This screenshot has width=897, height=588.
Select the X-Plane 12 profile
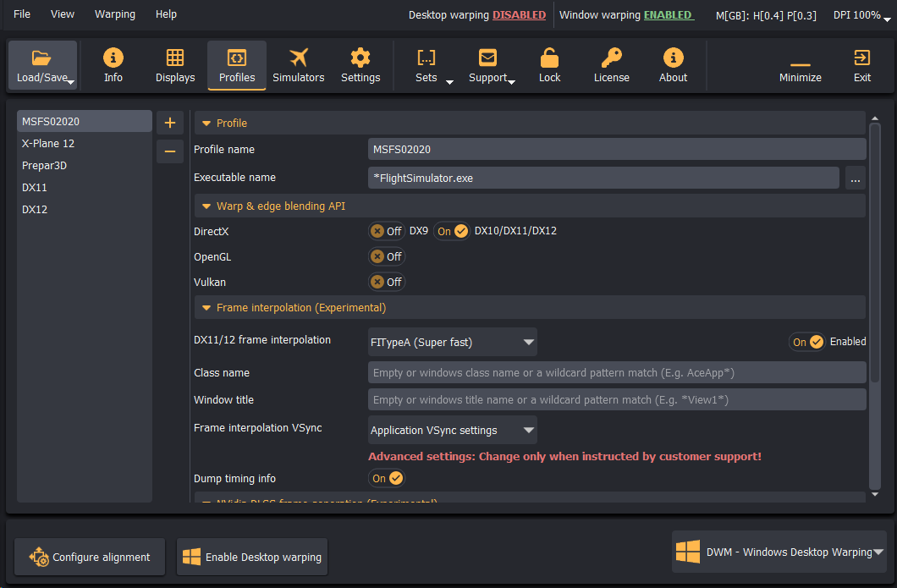click(x=85, y=144)
